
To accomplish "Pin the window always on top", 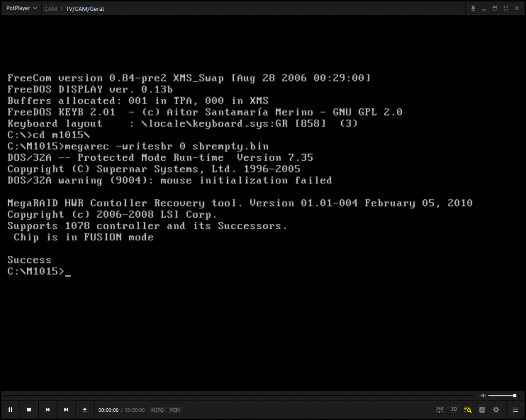I will pyautogui.click(x=473, y=8).
